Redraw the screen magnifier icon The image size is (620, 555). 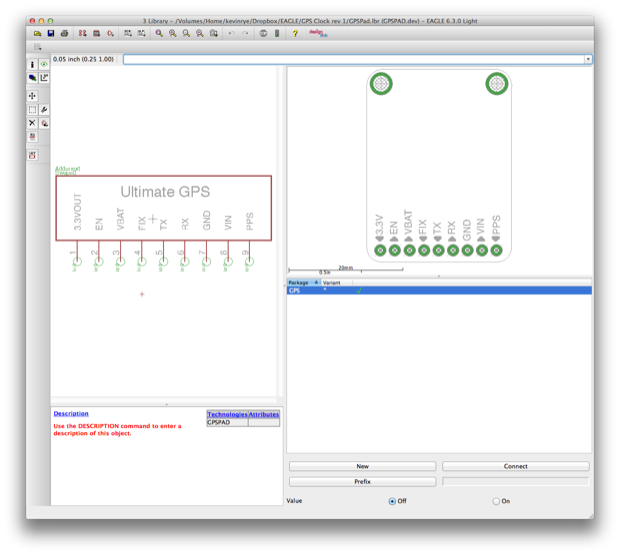200,34
